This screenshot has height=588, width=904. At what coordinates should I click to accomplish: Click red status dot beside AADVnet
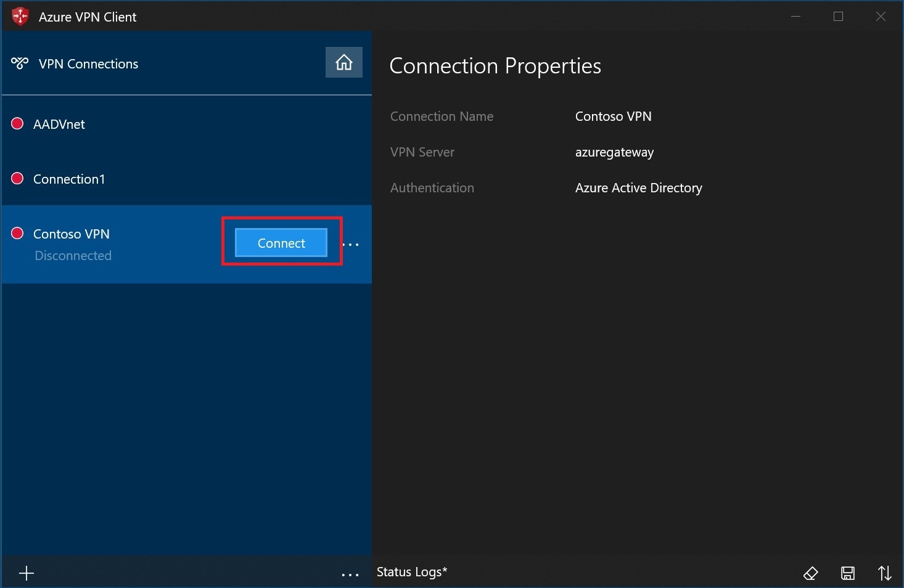point(17,124)
